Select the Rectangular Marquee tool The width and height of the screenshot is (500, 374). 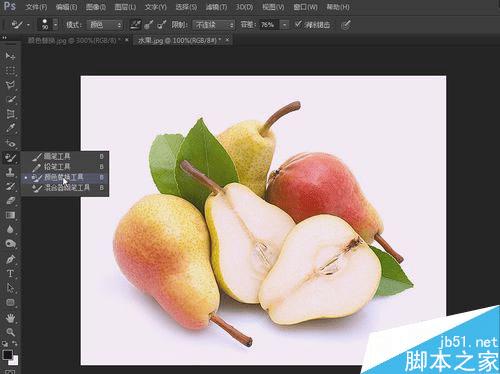point(10,70)
